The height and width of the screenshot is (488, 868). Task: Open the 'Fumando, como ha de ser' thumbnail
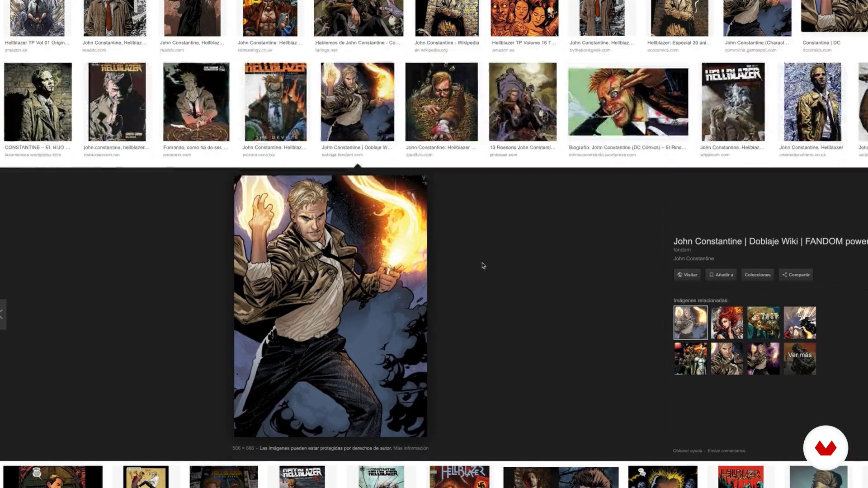point(196,102)
